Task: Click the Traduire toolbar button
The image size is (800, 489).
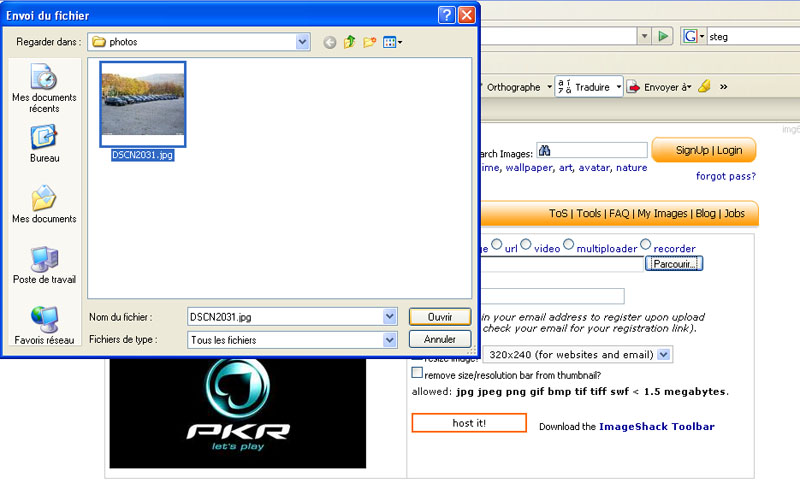Action: (x=589, y=87)
